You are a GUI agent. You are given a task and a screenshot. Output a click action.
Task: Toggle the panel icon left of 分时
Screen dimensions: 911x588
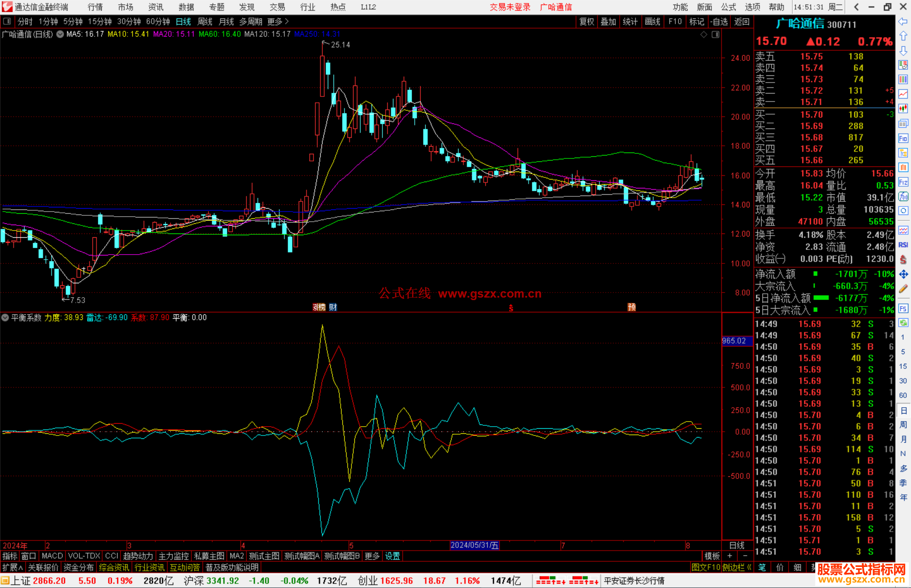pyautogui.click(x=7, y=21)
